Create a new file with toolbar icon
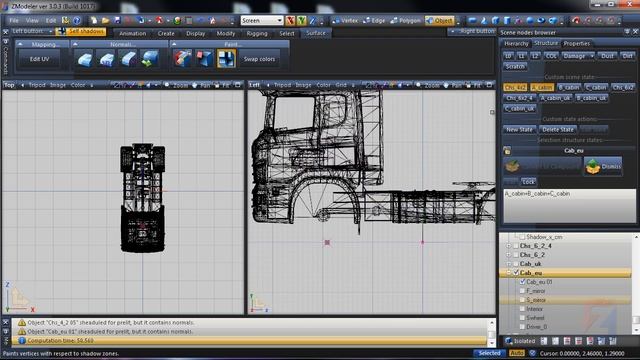Viewport: 640px width, 360px height. point(94,20)
